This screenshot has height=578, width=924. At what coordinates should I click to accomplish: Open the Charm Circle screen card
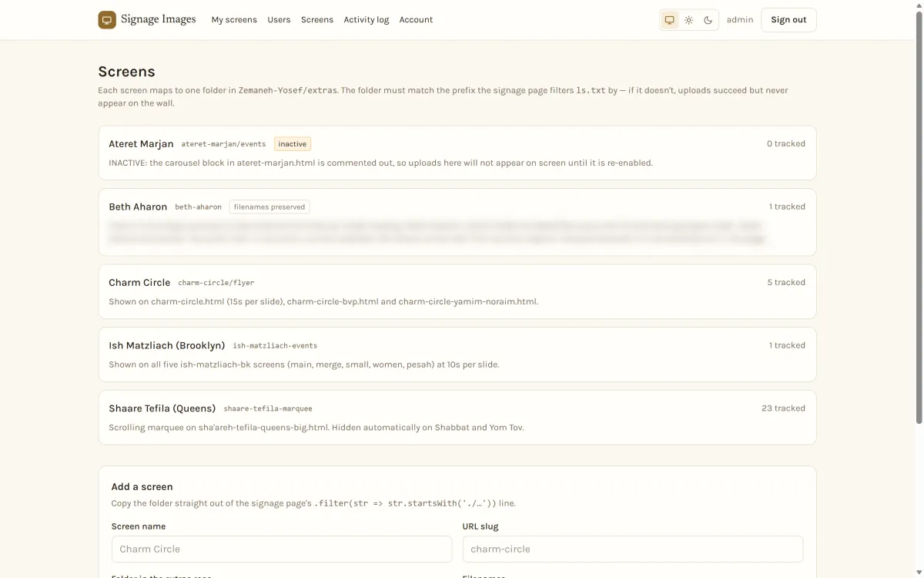[457, 291]
